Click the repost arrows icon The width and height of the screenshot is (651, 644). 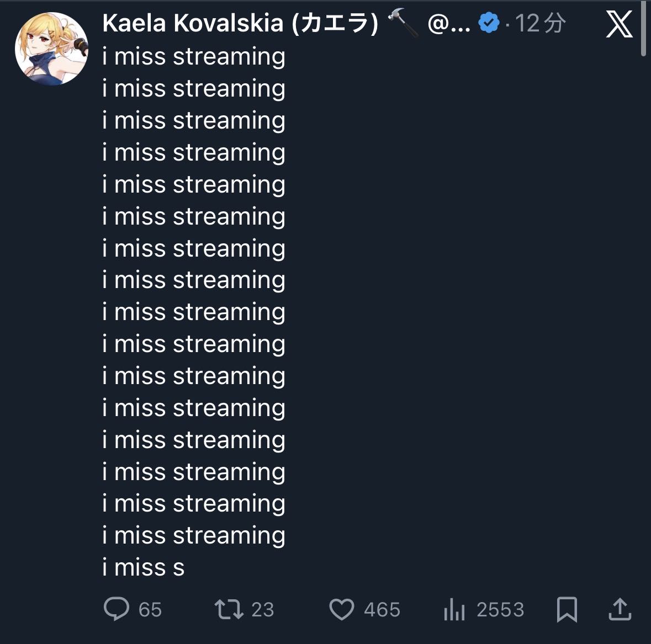click(229, 609)
